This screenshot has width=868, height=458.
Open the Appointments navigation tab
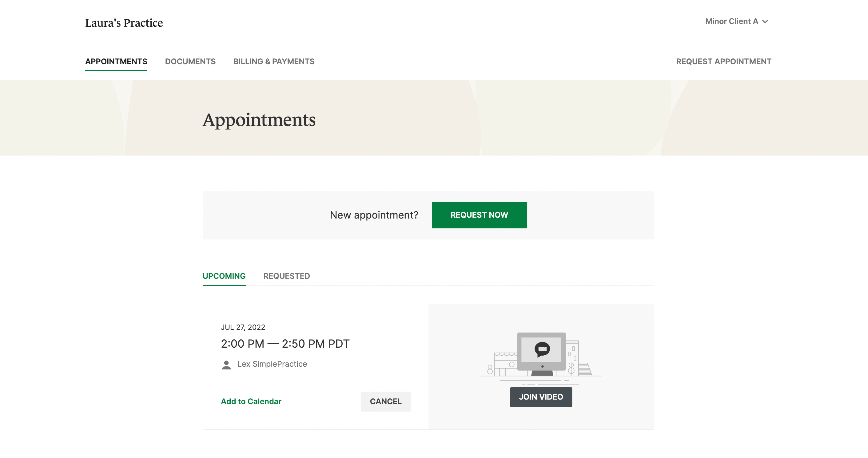point(116,61)
